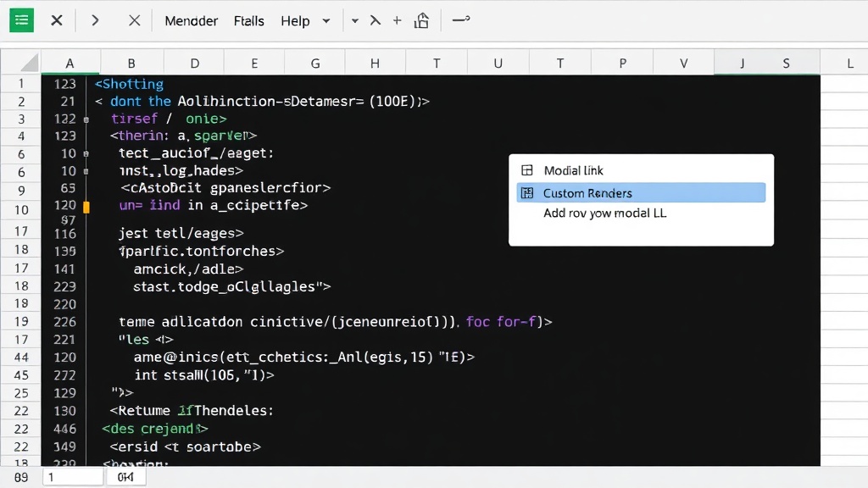Image resolution: width=868 pixels, height=488 pixels.
Task: Click the right chevron arrow in toolbar
Action: pos(95,20)
